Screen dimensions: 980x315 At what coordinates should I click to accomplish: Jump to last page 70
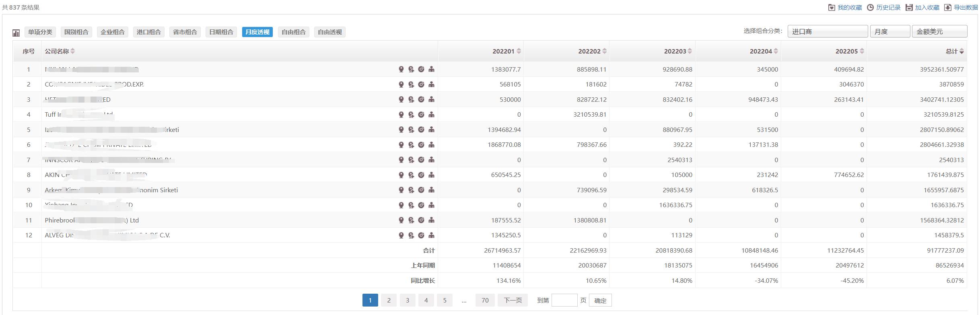tap(485, 300)
